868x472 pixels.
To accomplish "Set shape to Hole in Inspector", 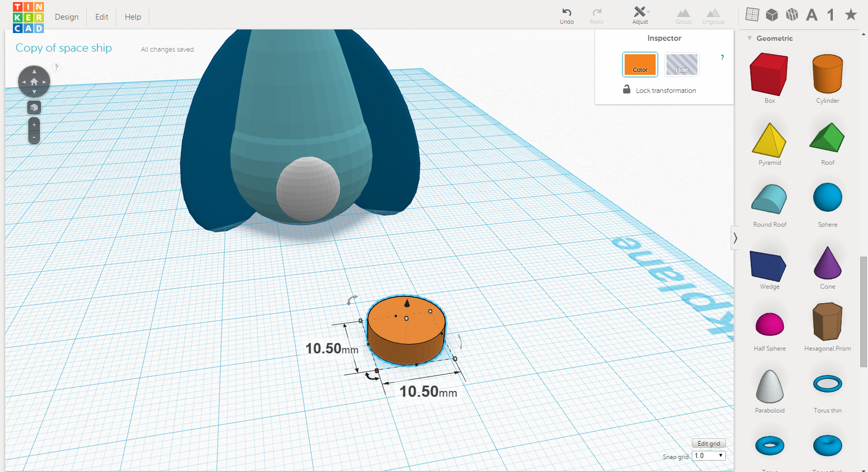I will point(682,65).
